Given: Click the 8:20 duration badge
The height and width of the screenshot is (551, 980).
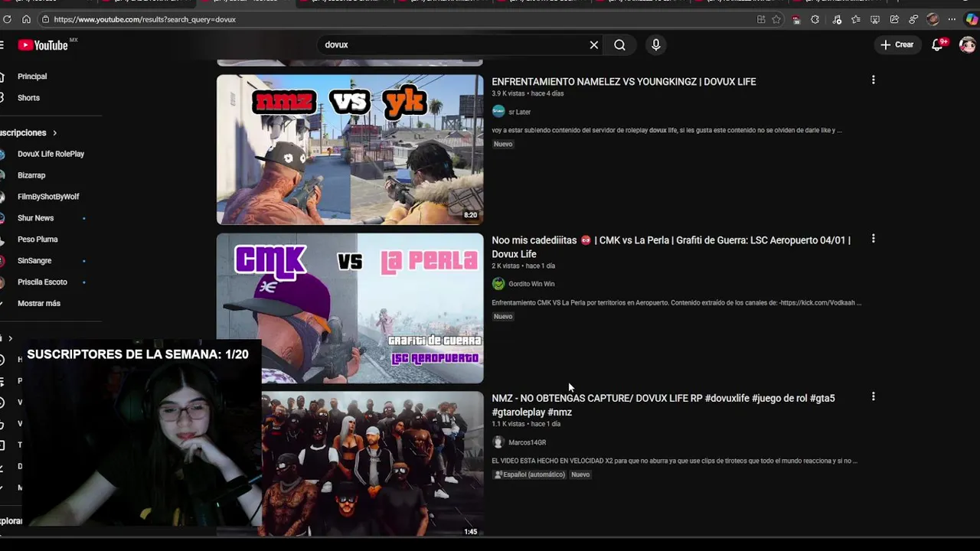Looking at the screenshot, I should click(470, 215).
